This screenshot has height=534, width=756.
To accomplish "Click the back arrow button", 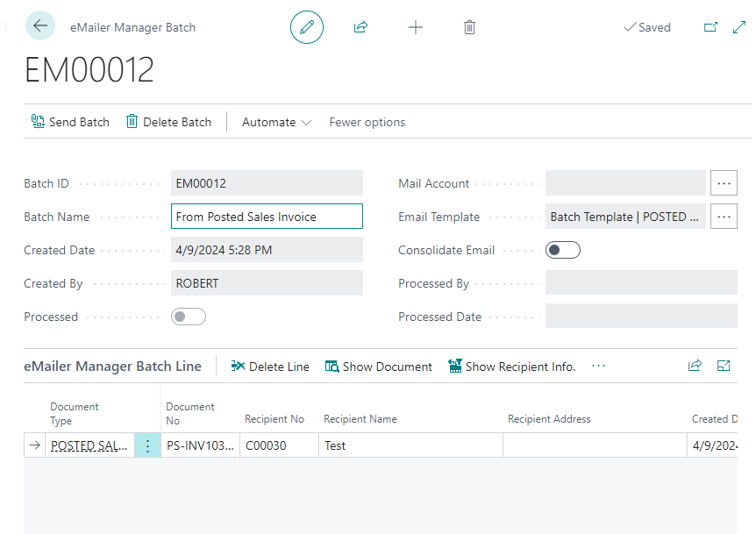I will pos(40,26).
